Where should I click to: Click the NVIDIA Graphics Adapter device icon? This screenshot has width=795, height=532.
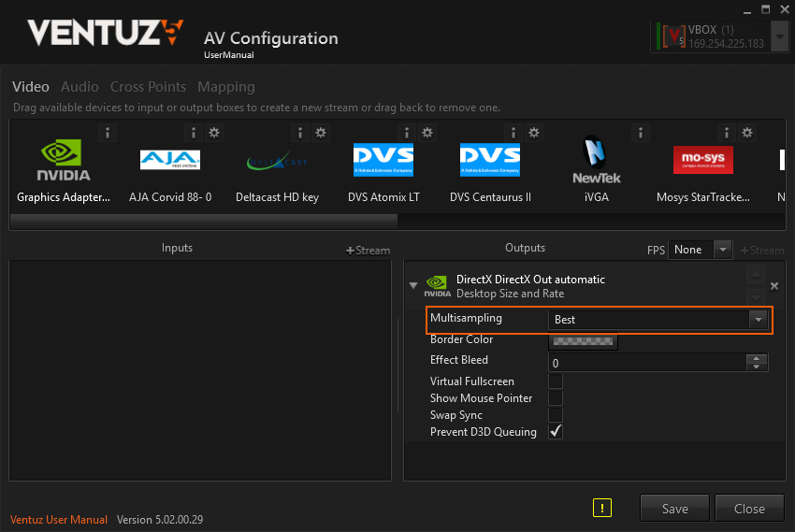64,160
